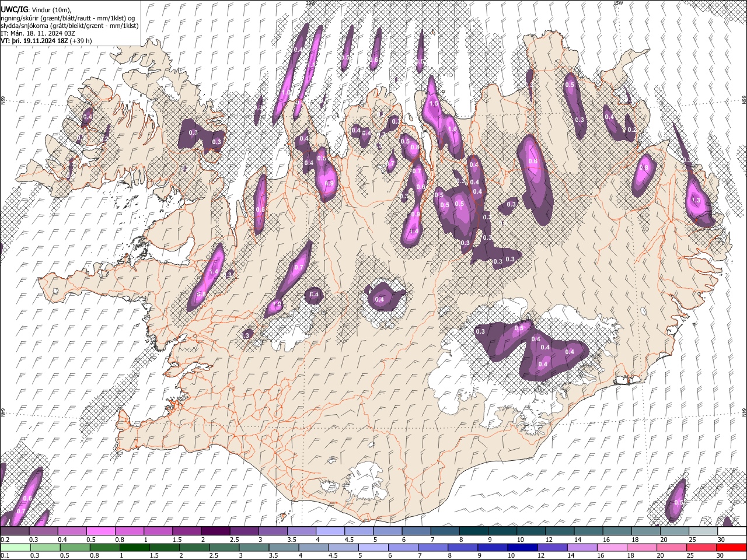Click the hot pink 20 swatch in the bottom legend row
The height and width of the screenshot is (560, 747).
click(671, 547)
